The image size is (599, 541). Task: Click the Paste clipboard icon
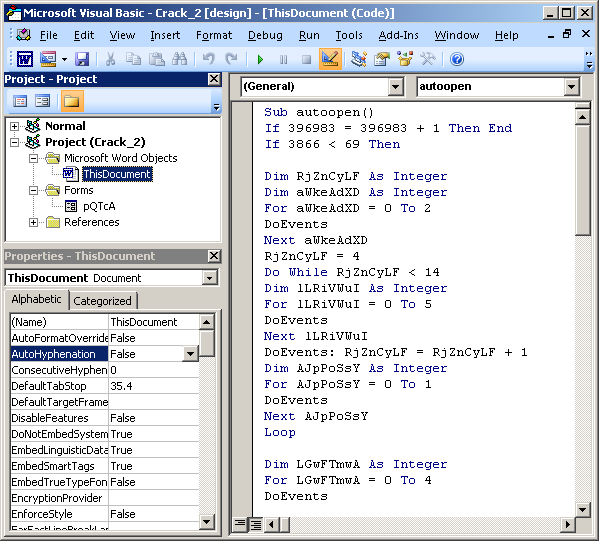pyautogui.click(x=156, y=59)
